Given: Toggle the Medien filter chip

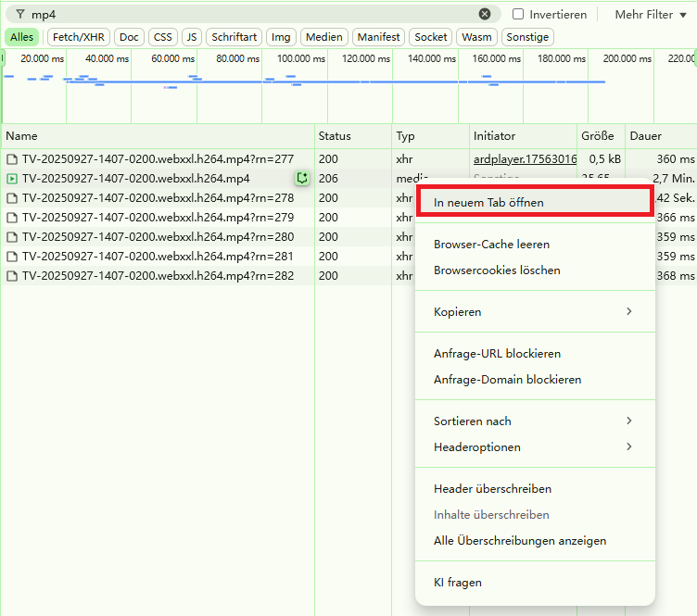Looking at the screenshot, I should tap(323, 37).
